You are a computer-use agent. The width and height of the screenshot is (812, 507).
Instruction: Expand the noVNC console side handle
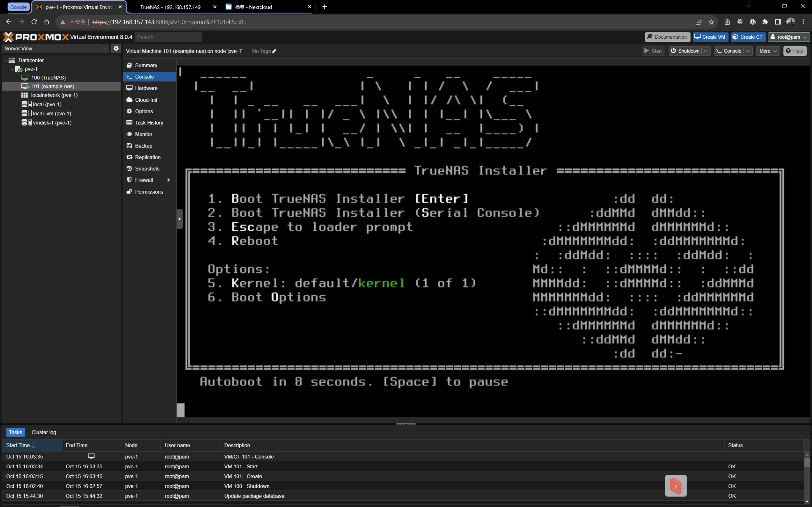click(x=180, y=219)
